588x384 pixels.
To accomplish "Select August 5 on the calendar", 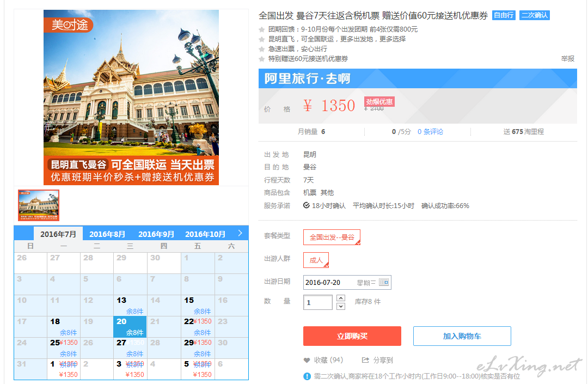I will point(198,369).
